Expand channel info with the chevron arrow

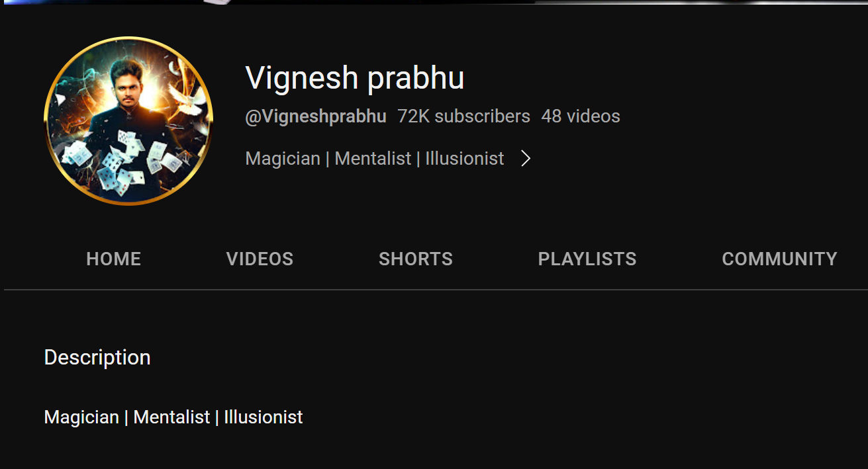click(x=526, y=159)
